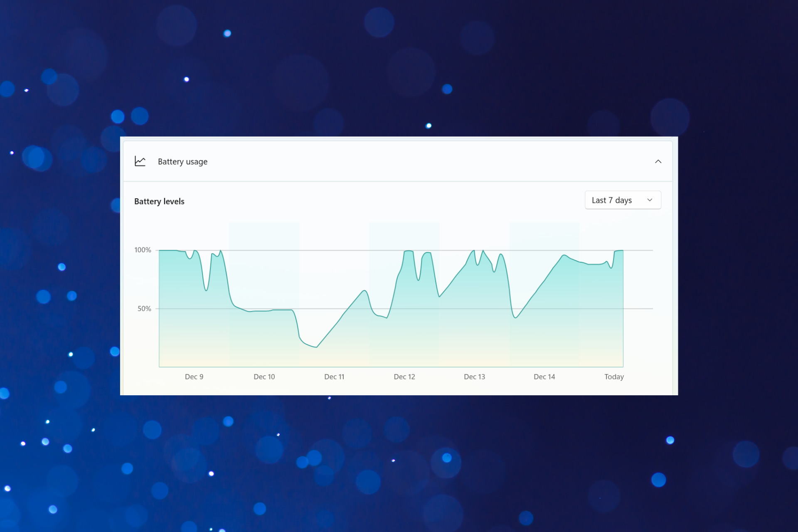Click the Battery usage line chart icon
The height and width of the screenshot is (532, 798).
point(140,161)
